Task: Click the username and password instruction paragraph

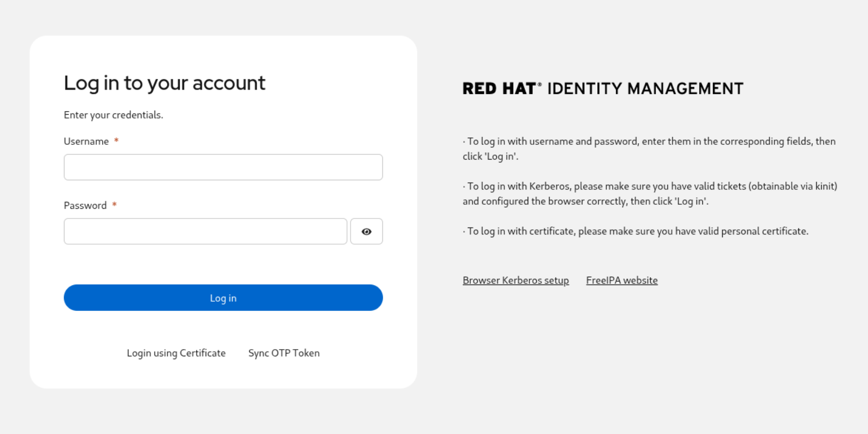Action: tap(649, 148)
